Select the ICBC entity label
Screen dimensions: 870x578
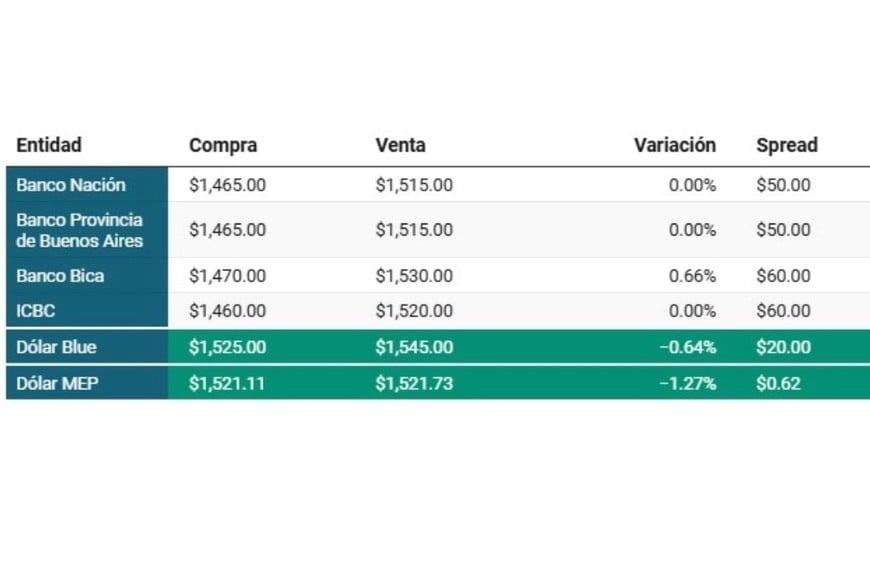tap(36, 311)
